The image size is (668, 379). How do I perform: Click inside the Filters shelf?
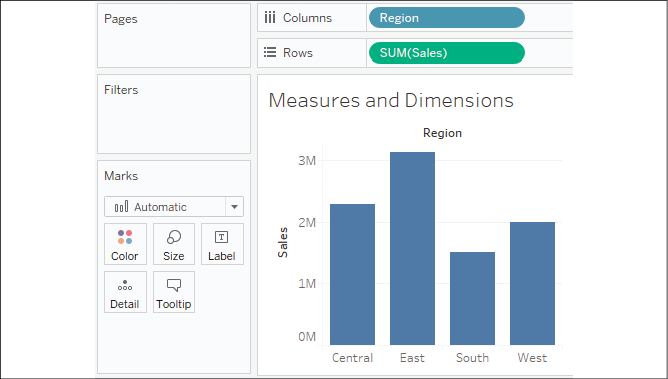[x=174, y=114]
